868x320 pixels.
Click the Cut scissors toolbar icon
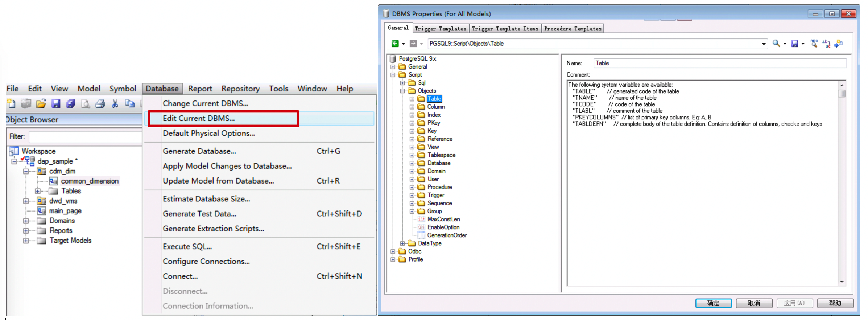[x=115, y=104]
